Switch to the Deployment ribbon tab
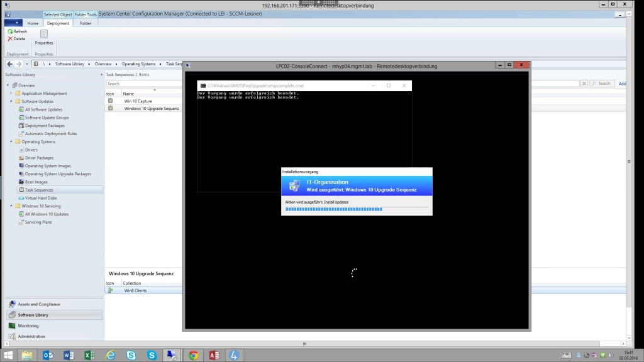 coord(58,23)
